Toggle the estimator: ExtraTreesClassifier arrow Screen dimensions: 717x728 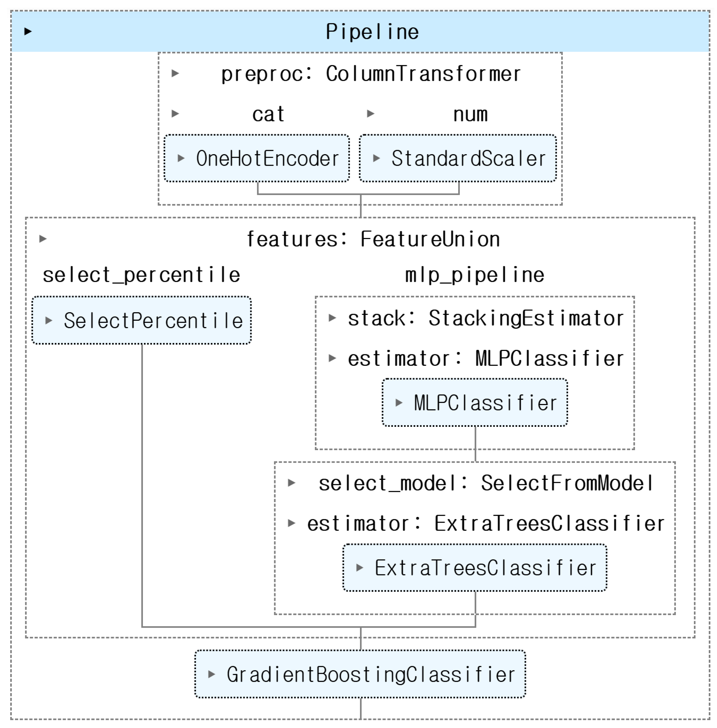point(291,523)
